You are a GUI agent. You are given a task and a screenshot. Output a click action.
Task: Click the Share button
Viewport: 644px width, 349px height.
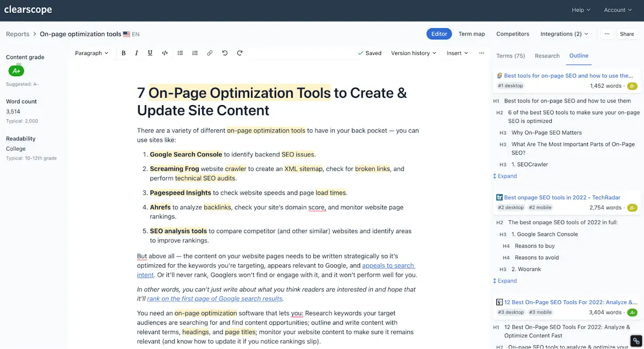[x=627, y=34]
